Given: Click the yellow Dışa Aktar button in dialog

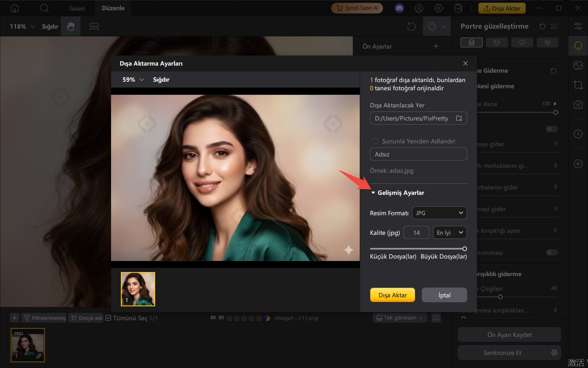Looking at the screenshot, I should coord(392,295).
